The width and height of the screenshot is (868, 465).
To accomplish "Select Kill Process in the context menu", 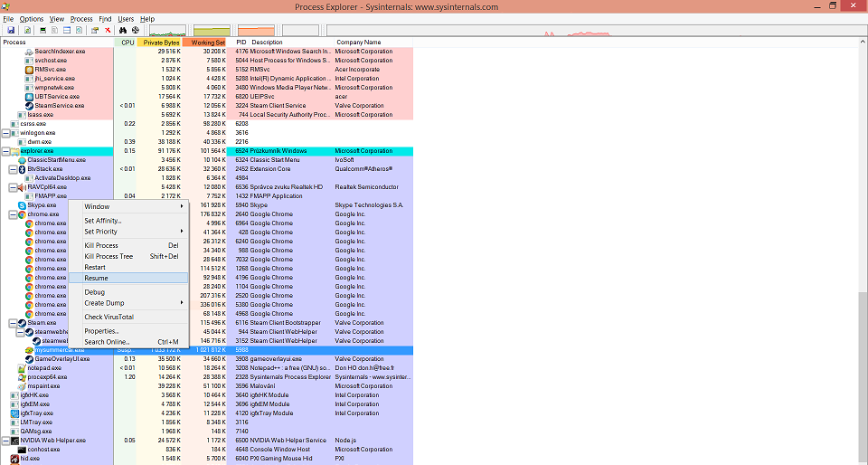I will click(128, 245).
